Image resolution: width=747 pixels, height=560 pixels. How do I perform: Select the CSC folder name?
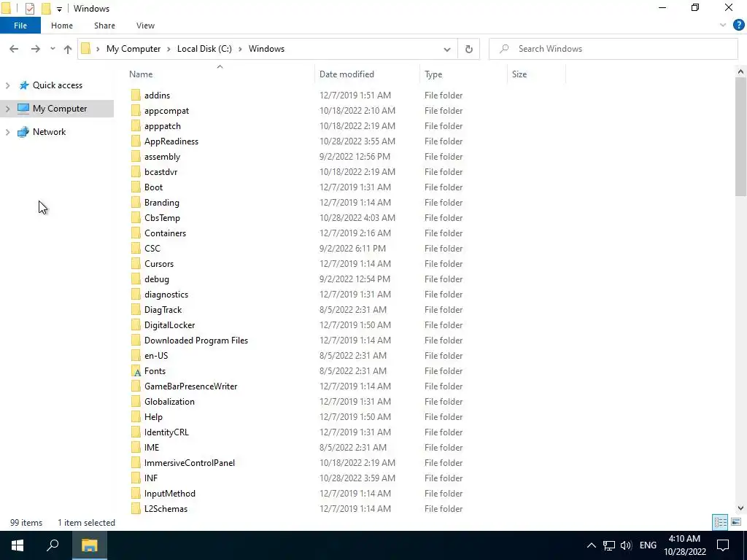[152, 248]
